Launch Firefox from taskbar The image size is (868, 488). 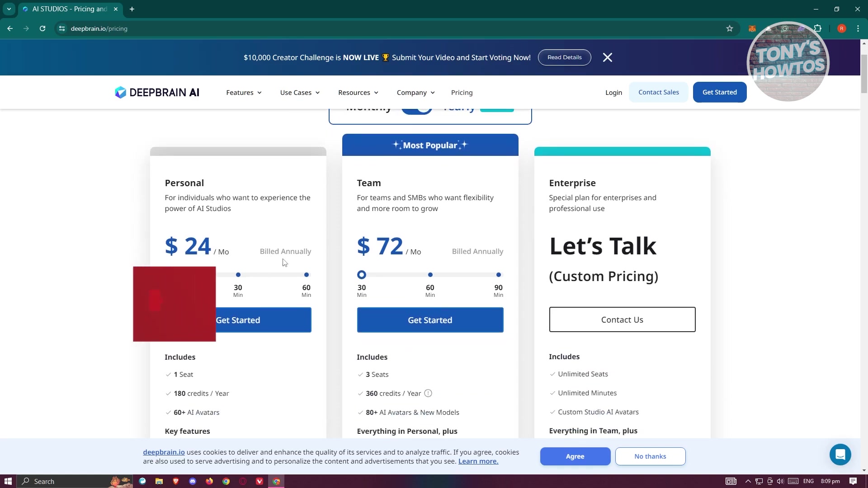click(x=209, y=481)
